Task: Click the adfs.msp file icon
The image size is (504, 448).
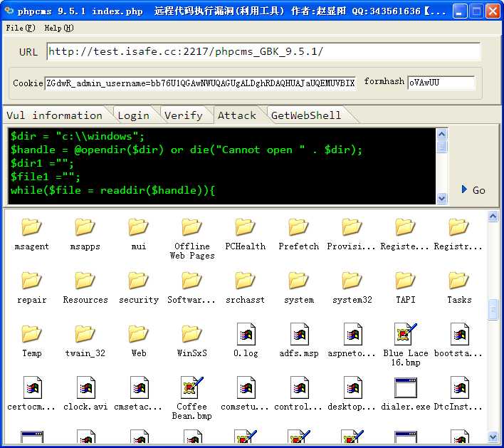Action: [299, 334]
